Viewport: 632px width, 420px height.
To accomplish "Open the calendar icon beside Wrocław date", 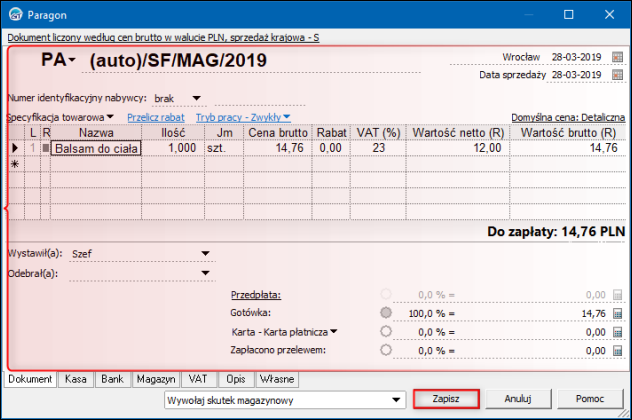I will coord(617,57).
